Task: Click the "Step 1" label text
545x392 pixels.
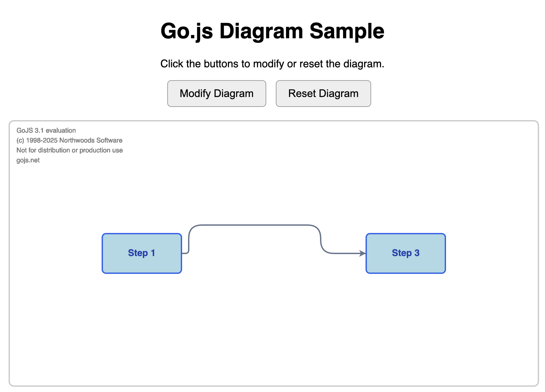Action: click(x=141, y=253)
